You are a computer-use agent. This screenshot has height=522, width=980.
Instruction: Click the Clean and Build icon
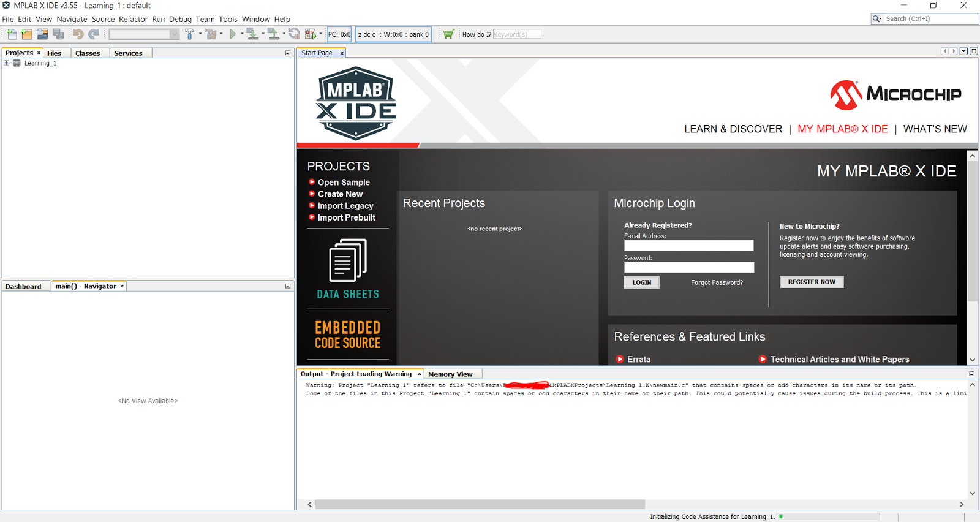pos(211,34)
